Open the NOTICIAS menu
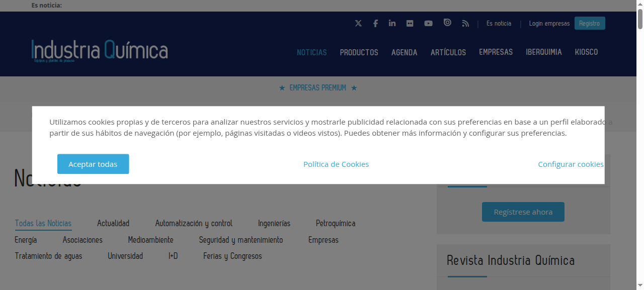This screenshot has height=290, width=644. click(312, 52)
